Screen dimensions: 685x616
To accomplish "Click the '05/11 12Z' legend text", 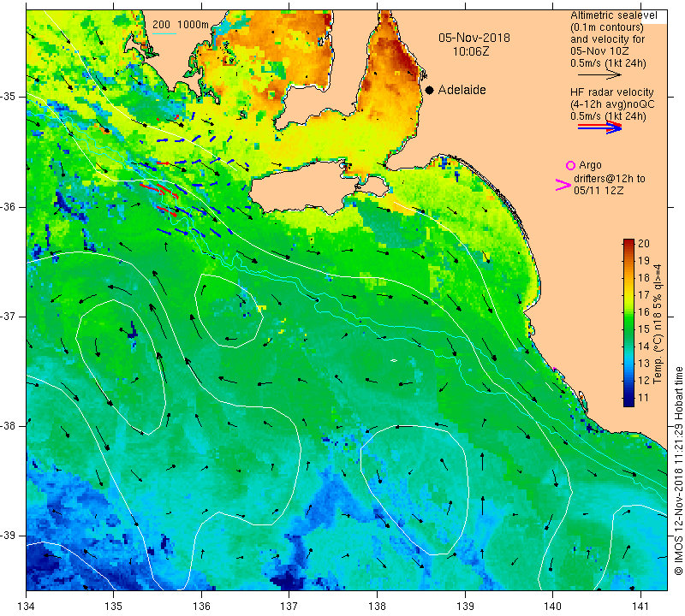I will (x=599, y=190).
